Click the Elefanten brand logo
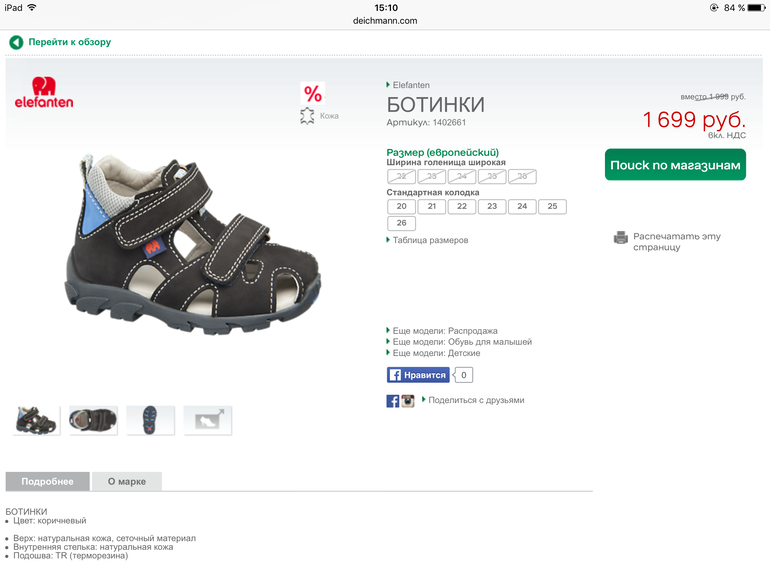Image resolution: width=770 pixels, height=578 pixels. tap(44, 92)
